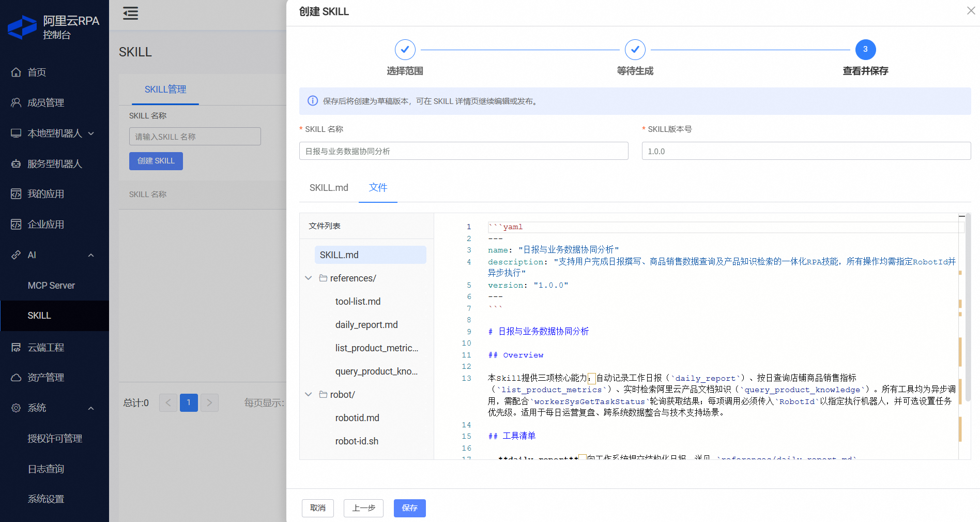Click the 企业应用 code icon

pos(16,225)
